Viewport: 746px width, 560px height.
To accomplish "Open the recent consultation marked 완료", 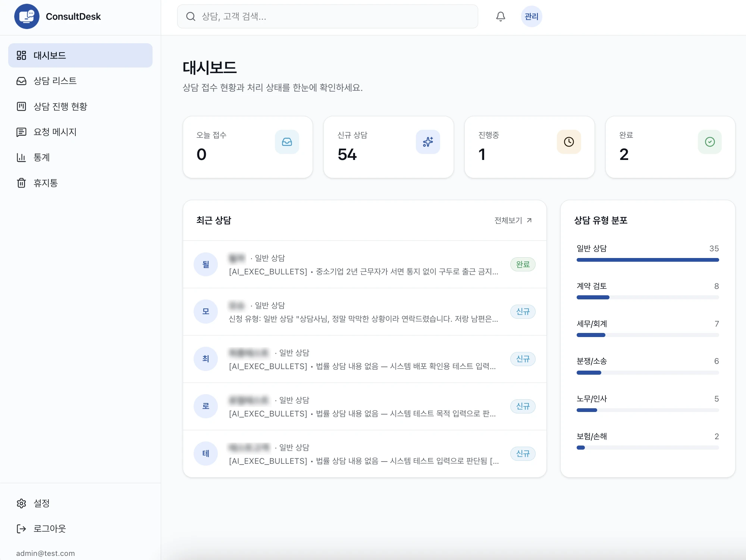I will click(365, 264).
